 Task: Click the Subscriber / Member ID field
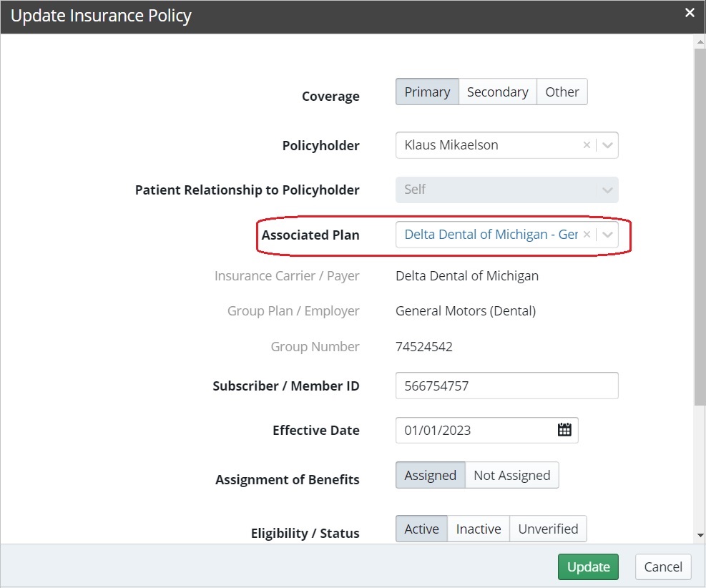[506, 385]
